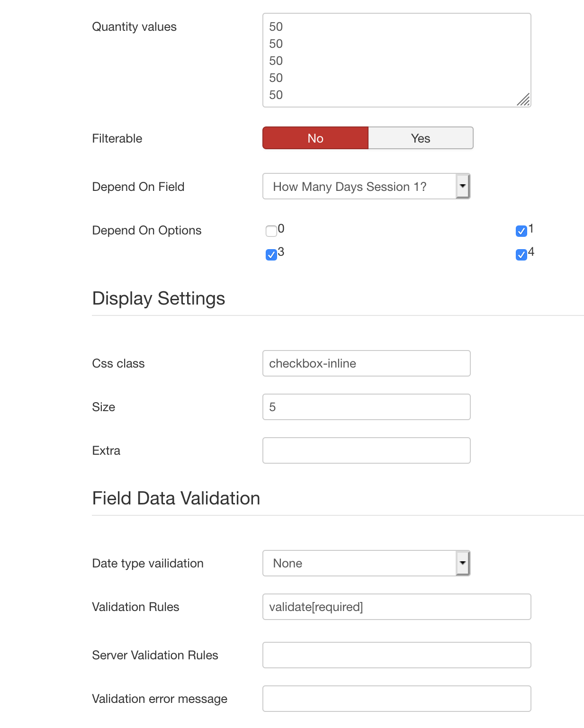Uncheck the Depend On Options 1 checkbox
Viewport: 584px width, 728px height.
[521, 231]
